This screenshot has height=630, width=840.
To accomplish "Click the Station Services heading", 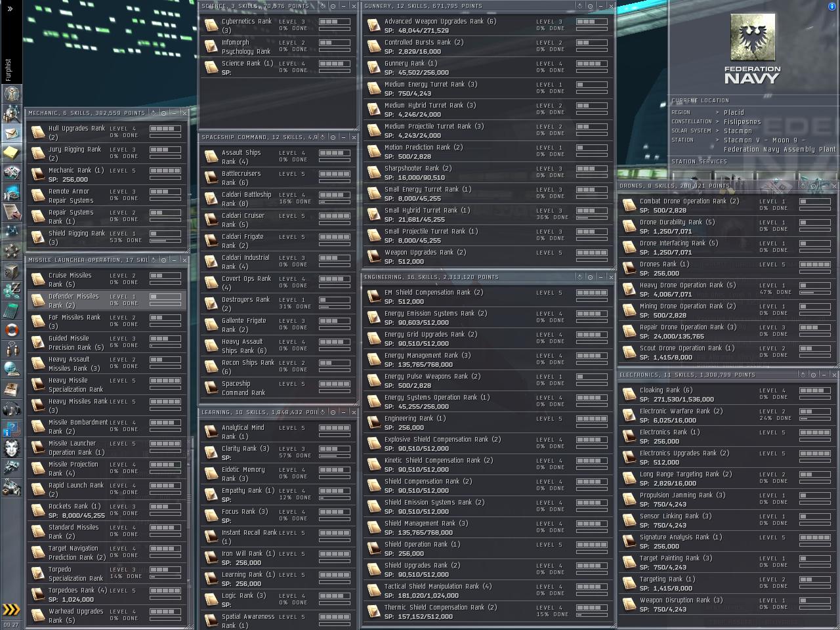I will click(699, 161).
